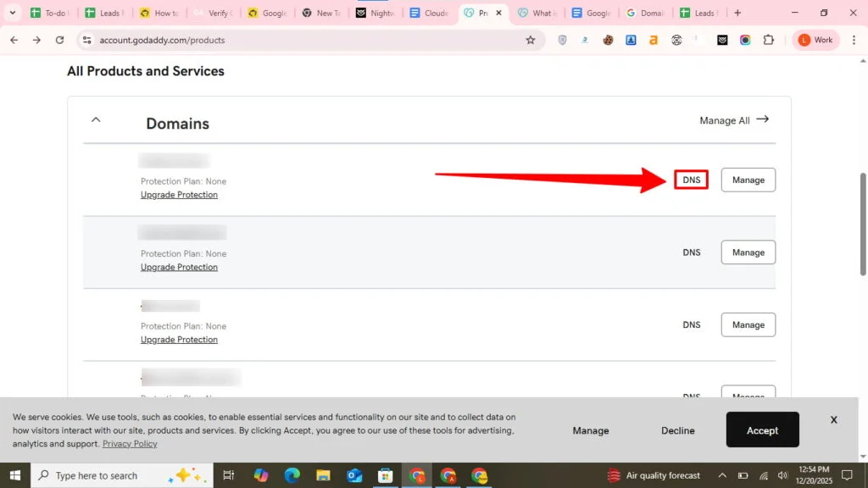Go forward in browser history

pyautogui.click(x=36, y=40)
